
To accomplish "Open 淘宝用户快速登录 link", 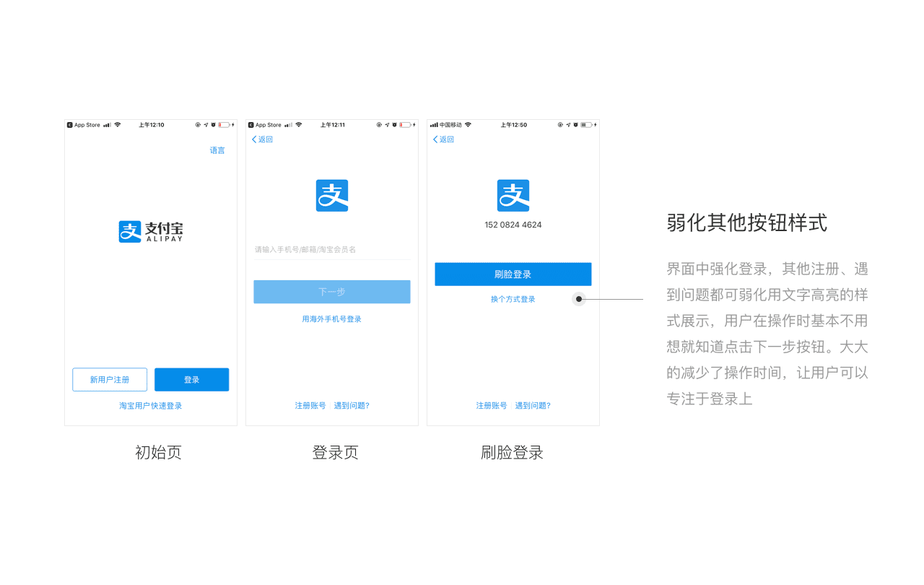I will pyautogui.click(x=151, y=406).
